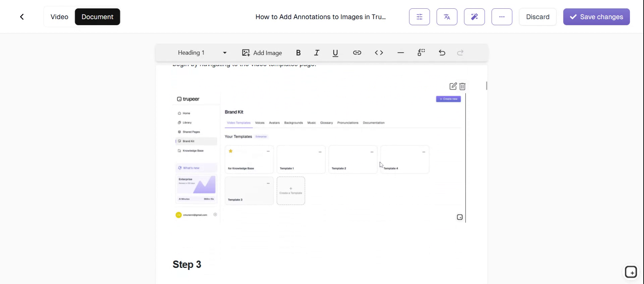Open the sliders settings button

coord(419,17)
